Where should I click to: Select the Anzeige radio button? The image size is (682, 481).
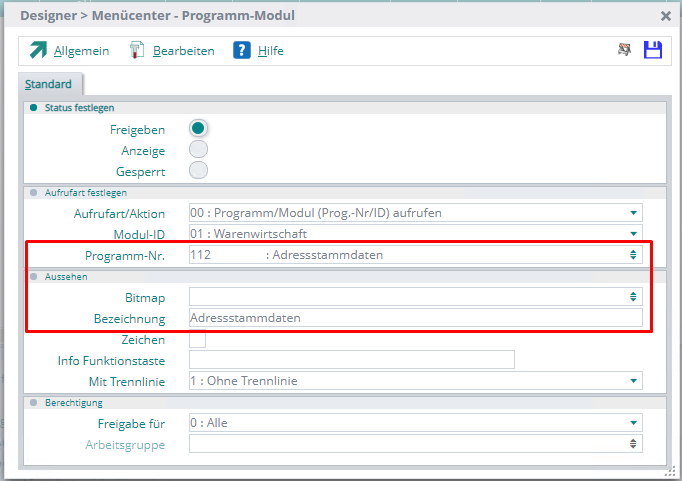(x=198, y=150)
